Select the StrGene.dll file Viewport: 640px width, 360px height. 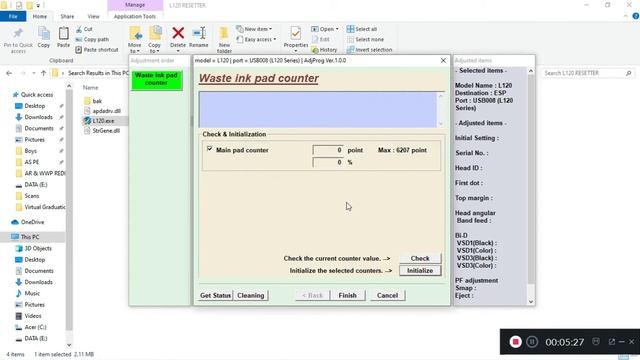tap(106, 131)
